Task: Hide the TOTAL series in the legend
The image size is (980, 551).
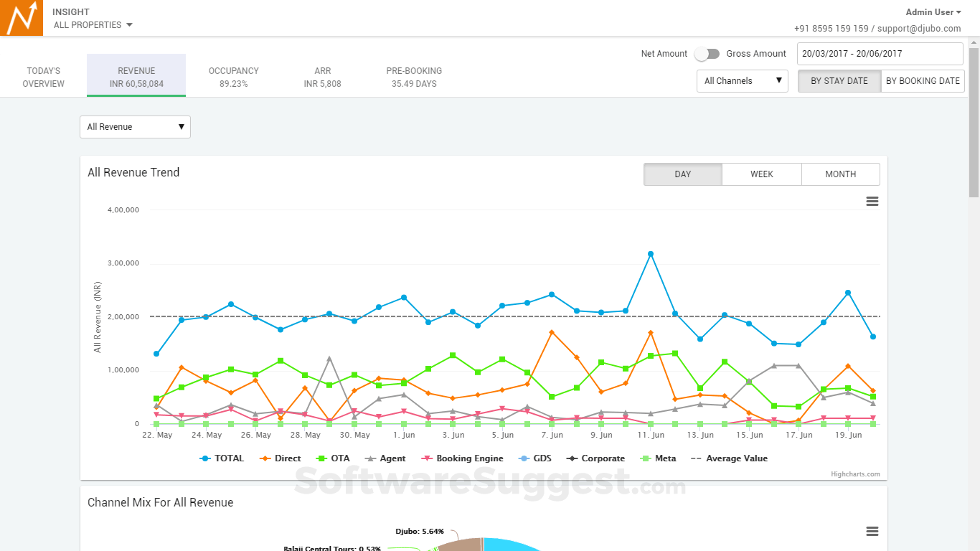Action: 228,458
